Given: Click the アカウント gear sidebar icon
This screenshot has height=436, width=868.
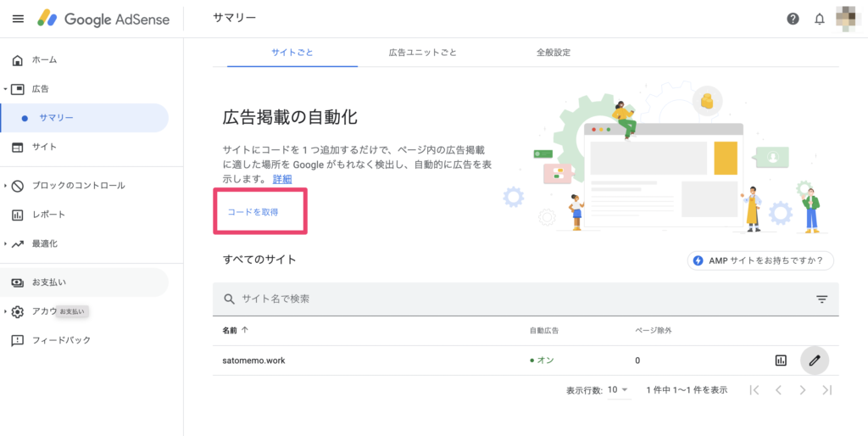Looking at the screenshot, I should click(18, 311).
